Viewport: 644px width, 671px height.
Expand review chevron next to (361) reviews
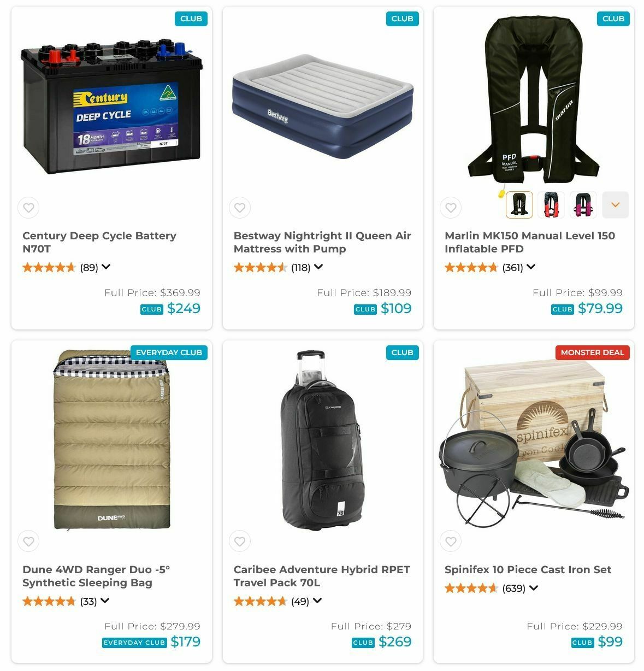click(530, 267)
